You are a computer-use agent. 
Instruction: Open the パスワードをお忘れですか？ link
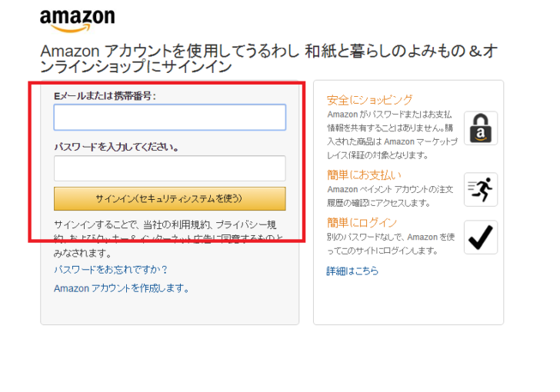point(111,270)
